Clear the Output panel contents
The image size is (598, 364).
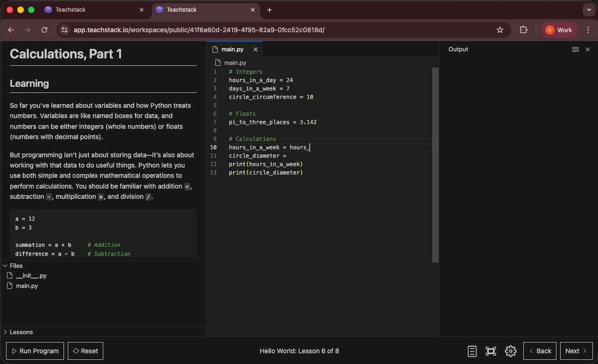pos(575,49)
